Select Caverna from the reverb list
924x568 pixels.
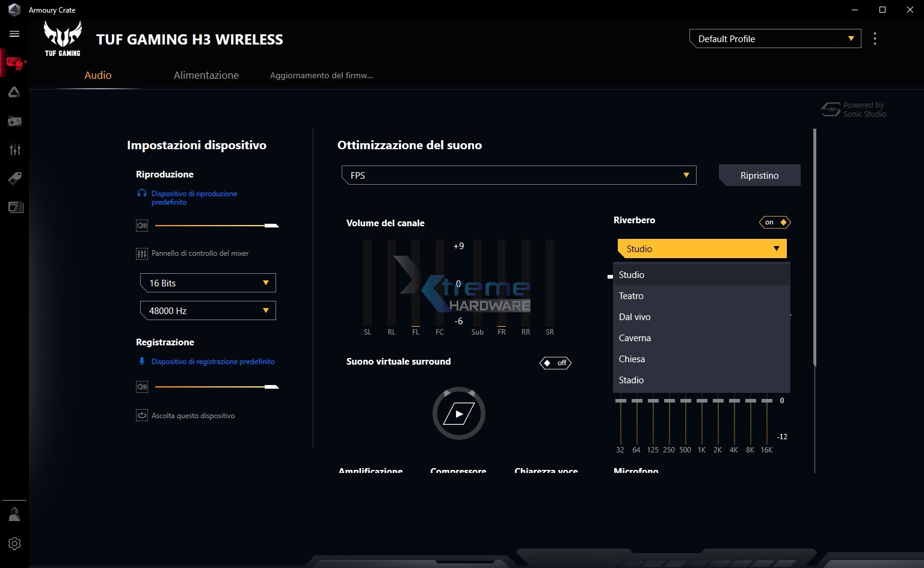635,338
